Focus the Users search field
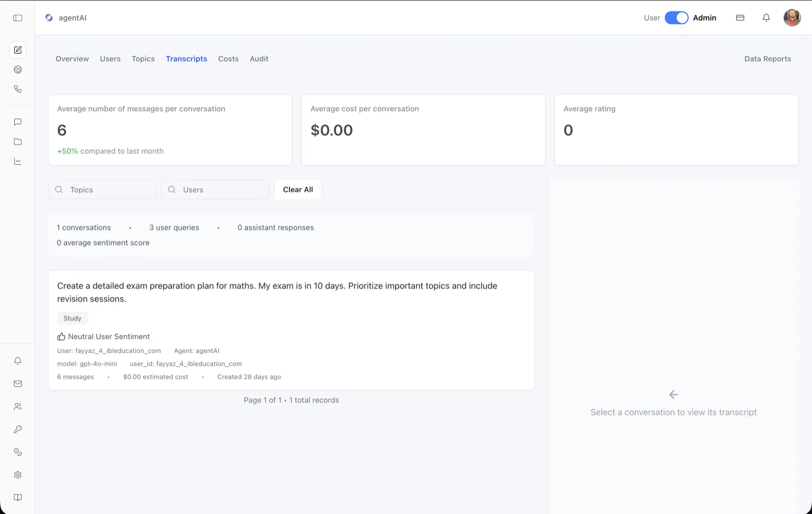812x514 pixels. [215, 190]
